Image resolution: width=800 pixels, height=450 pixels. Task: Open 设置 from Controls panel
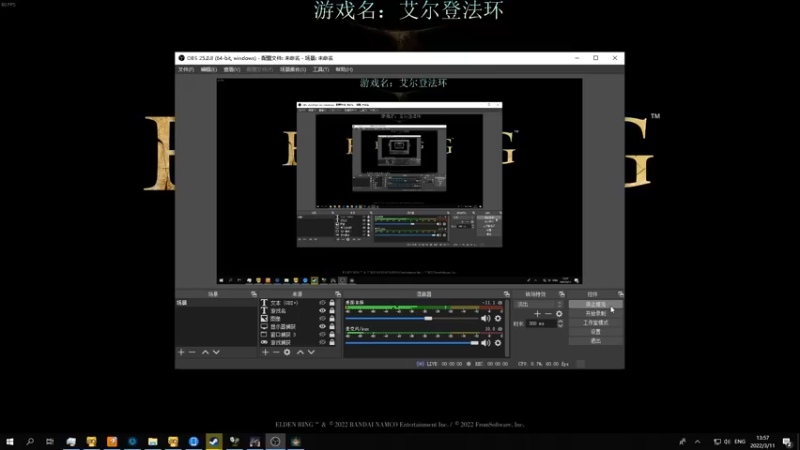click(x=596, y=332)
